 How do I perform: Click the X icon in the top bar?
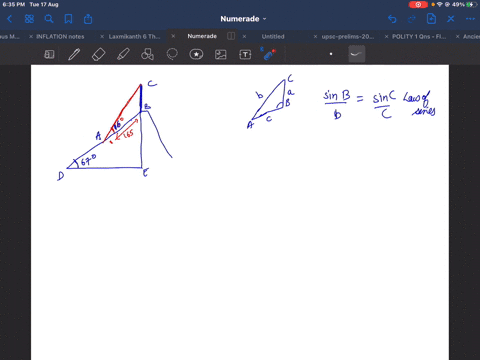(451, 19)
